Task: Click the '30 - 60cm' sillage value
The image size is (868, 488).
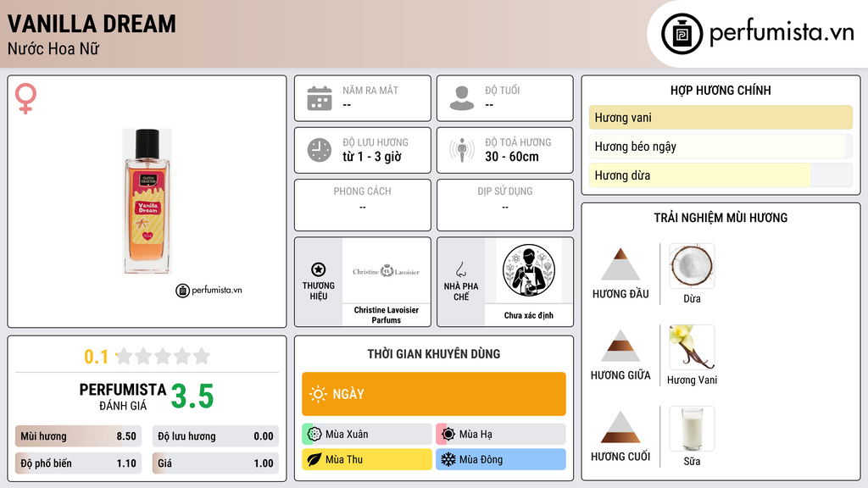Action: tap(512, 157)
